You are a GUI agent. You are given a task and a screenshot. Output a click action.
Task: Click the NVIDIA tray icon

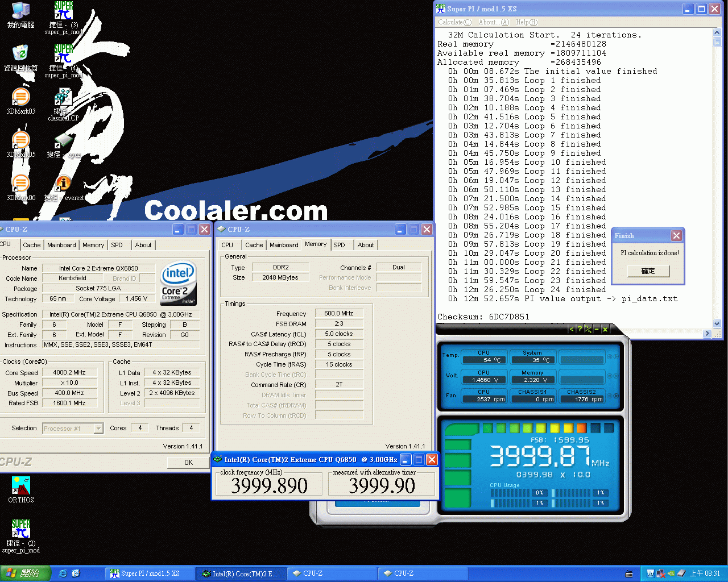(671, 573)
